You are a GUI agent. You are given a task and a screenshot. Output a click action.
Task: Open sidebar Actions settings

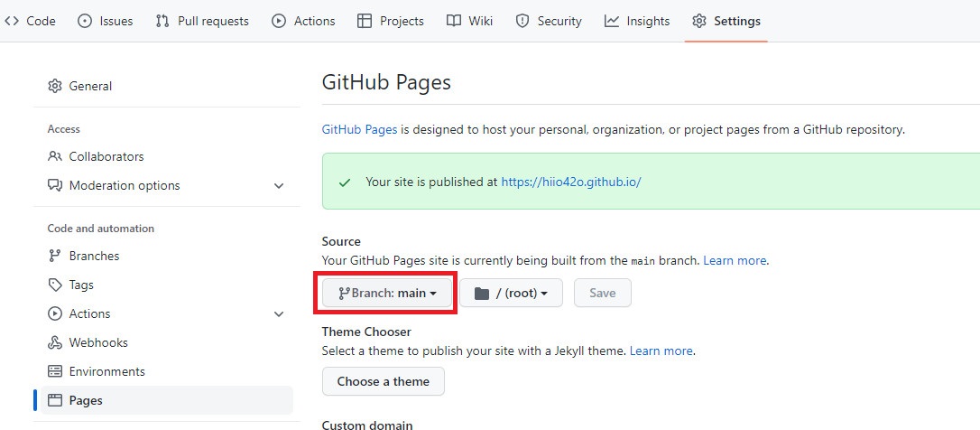click(167, 313)
